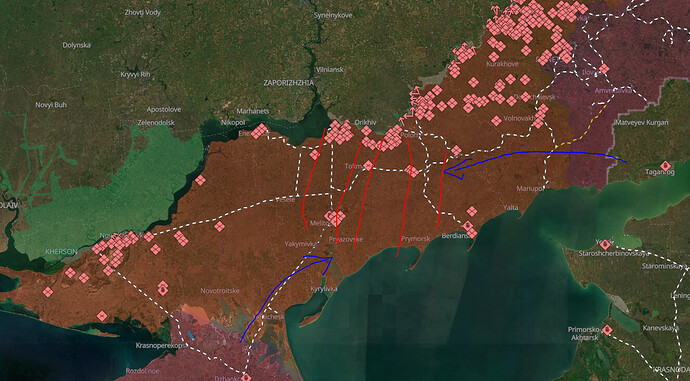Open the marker beside Primorsko-Akhtarsk
Viewport: 690px width, 381px height.
(x=607, y=330)
